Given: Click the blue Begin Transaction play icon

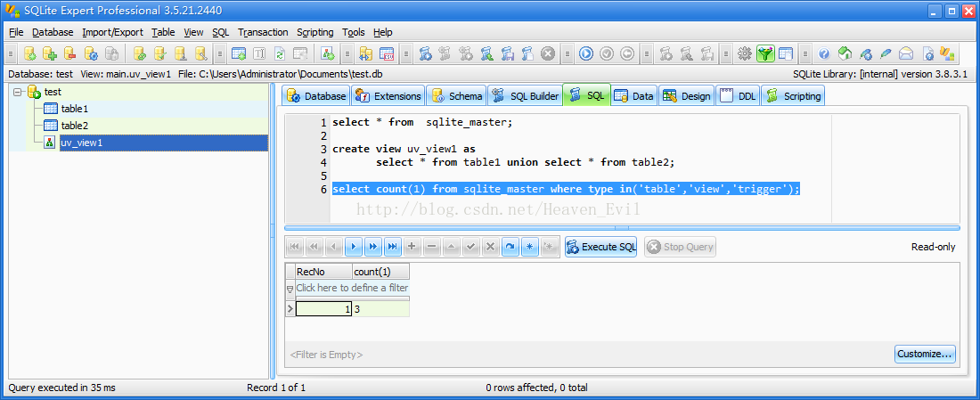Looking at the screenshot, I should coord(585,53).
